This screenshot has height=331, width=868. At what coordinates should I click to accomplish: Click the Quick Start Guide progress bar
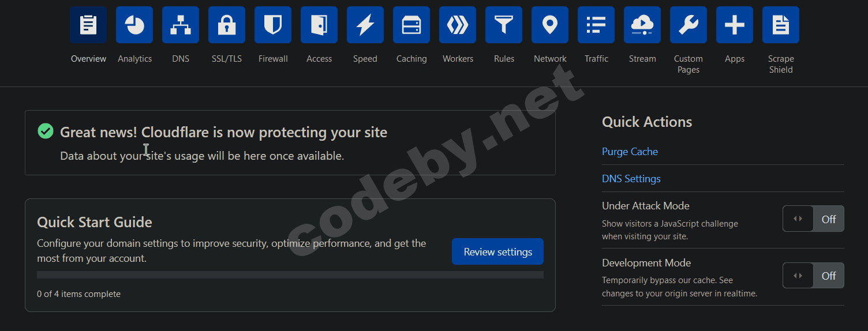coord(290,275)
